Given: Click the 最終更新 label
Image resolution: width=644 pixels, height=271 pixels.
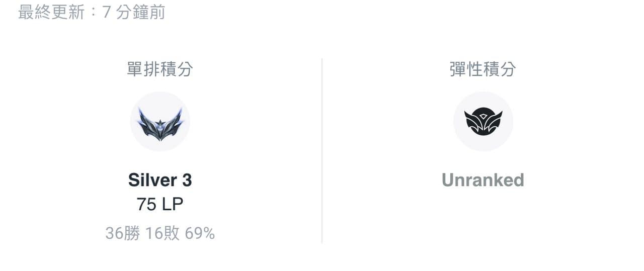Looking at the screenshot, I should pyautogui.click(x=51, y=12).
